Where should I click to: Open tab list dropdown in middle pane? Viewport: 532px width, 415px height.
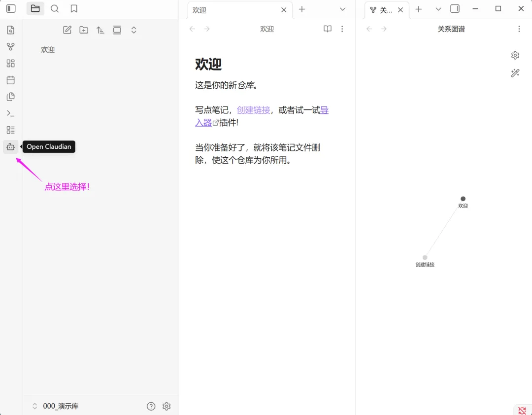click(343, 9)
